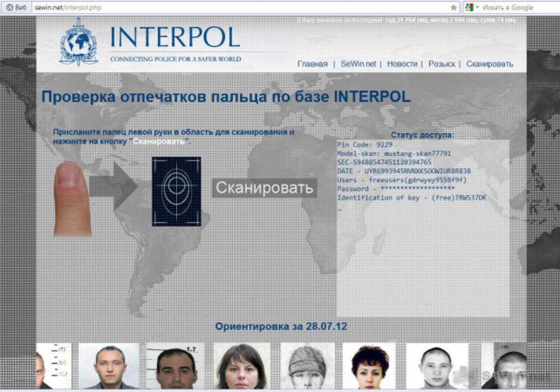The height and width of the screenshot is (392, 560).
Task: Click the Веб site info badge
Action: pyautogui.click(x=16, y=7)
